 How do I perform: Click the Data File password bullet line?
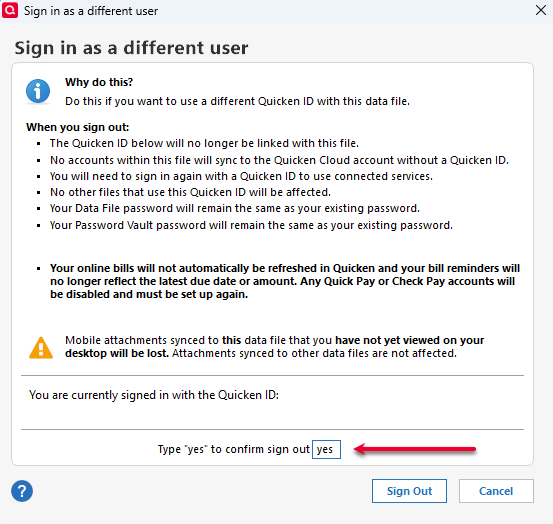coord(235,208)
